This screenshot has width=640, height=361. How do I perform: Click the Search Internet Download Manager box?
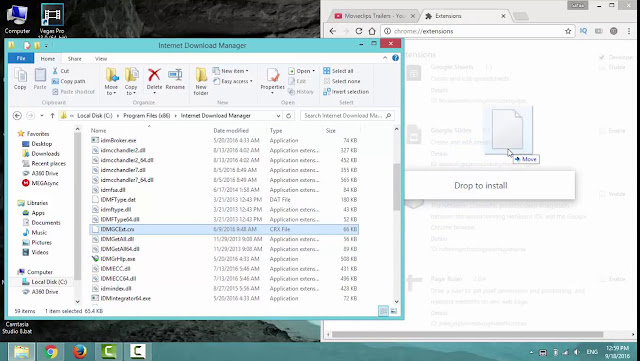pyautogui.click(x=347, y=116)
